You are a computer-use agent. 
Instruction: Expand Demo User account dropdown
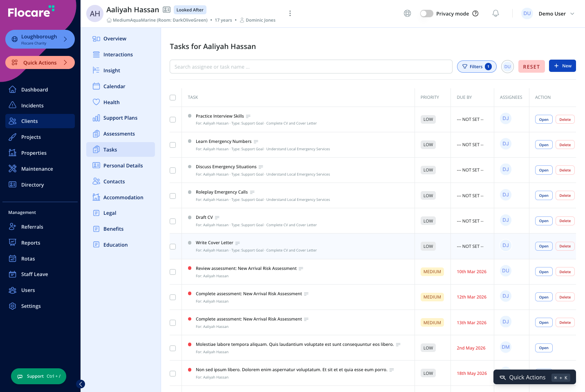(549, 13)
